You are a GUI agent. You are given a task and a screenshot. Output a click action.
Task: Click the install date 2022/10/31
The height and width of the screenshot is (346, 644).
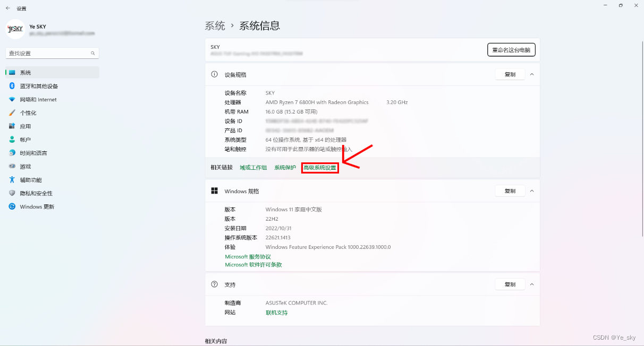pyautogui.click(x=278, y=228)
